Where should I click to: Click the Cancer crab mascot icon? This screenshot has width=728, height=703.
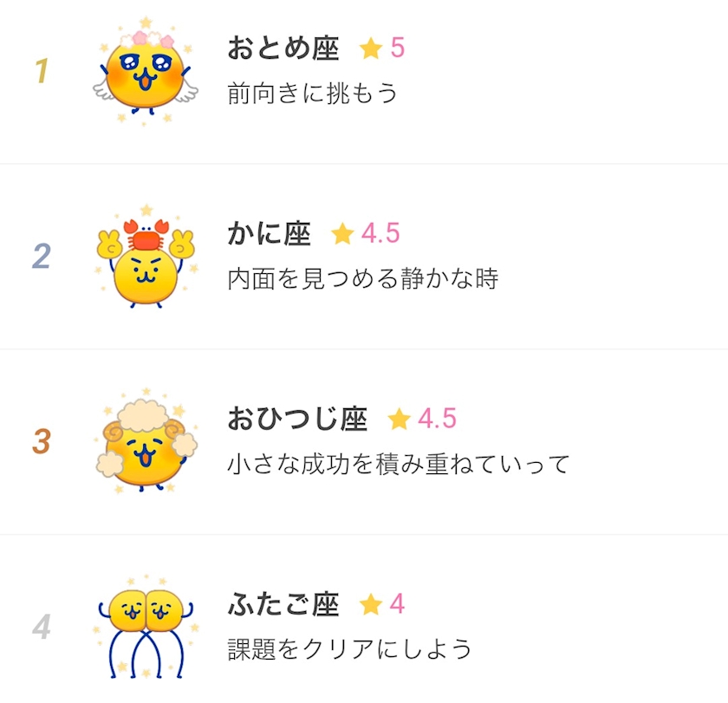145,257
